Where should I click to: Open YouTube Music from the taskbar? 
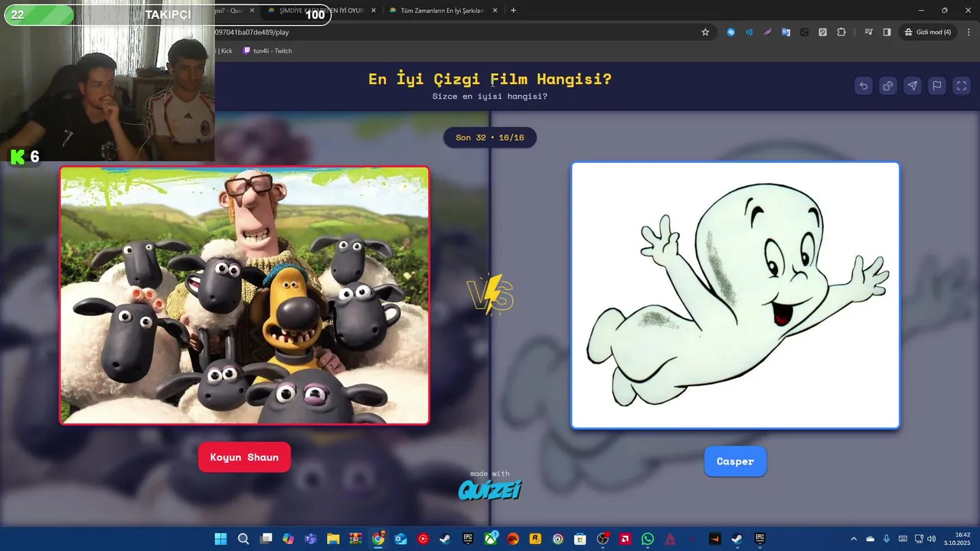coord(423,539)
